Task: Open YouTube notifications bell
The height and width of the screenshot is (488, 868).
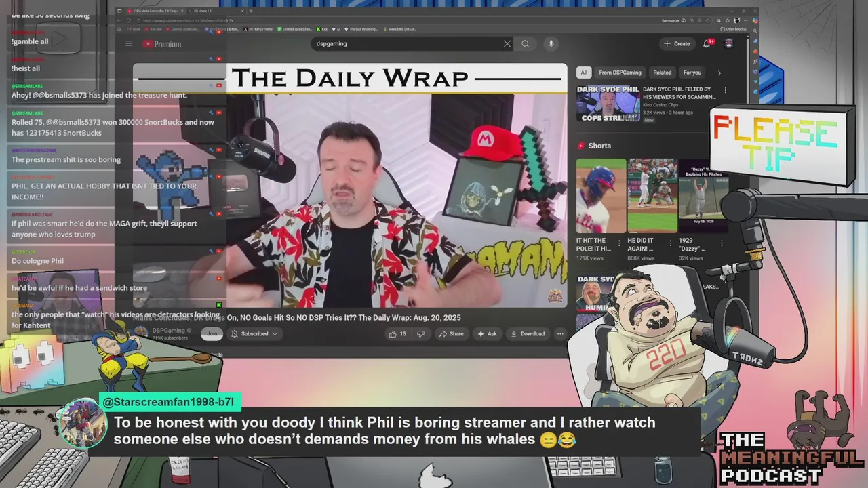Action: click(707, 43)
